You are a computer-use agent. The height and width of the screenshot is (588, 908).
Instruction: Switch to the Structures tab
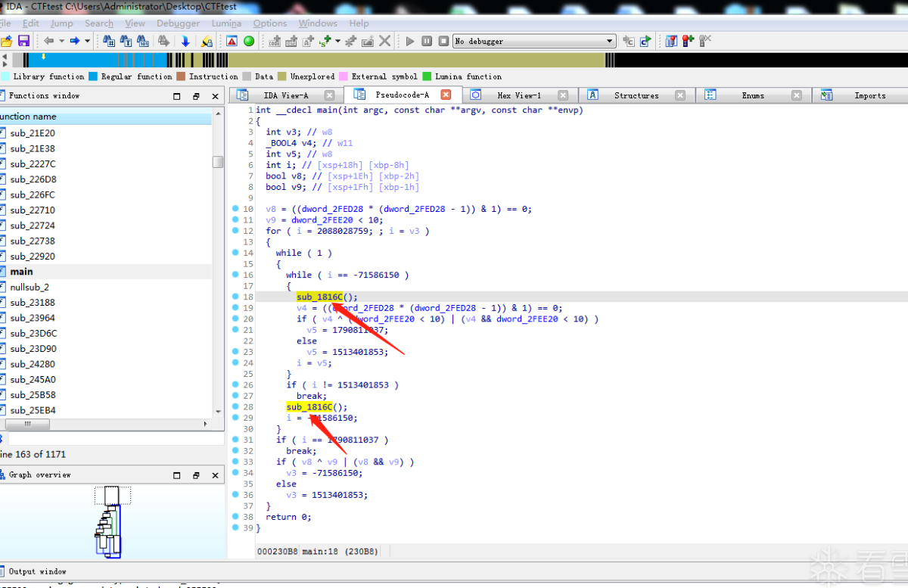636,95
